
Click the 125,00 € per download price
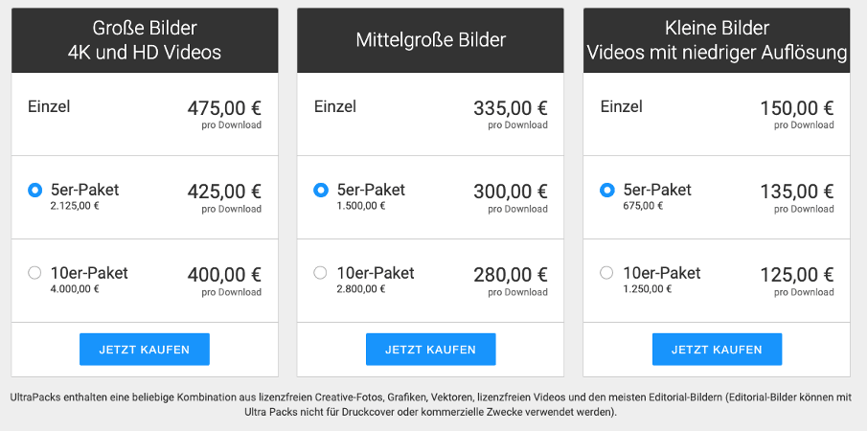click(796, 275)
